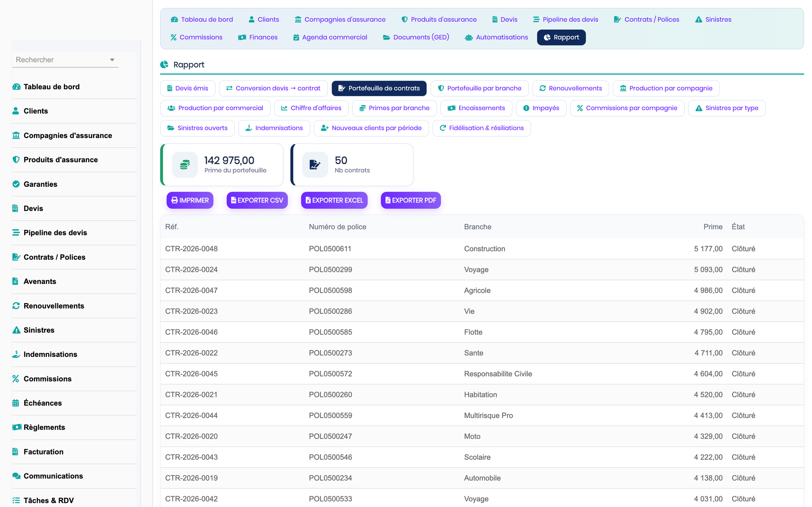Go to the Finances top tab
Image resolution: width=812 pixels, height=507 pixels.
[258, 38]
